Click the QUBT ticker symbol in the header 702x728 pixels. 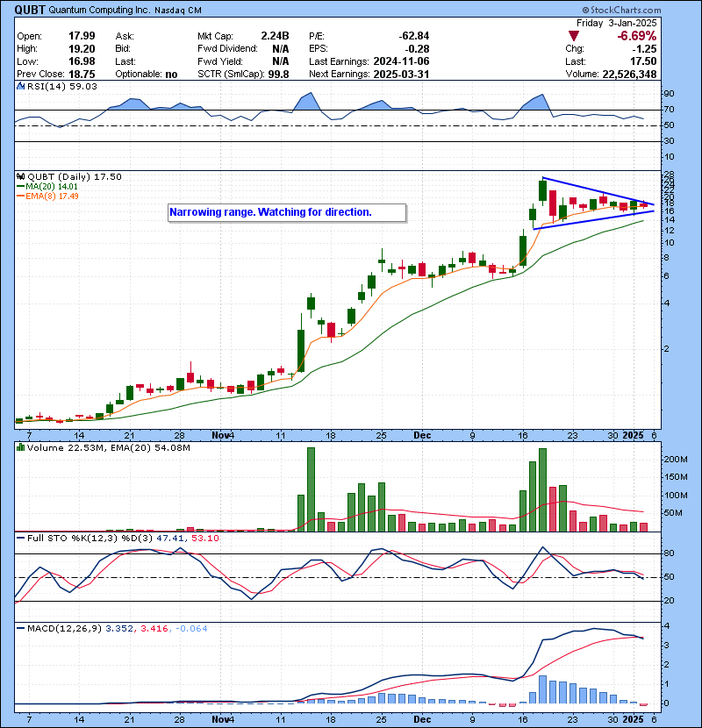pyautogui.click(x=30, y=10)
